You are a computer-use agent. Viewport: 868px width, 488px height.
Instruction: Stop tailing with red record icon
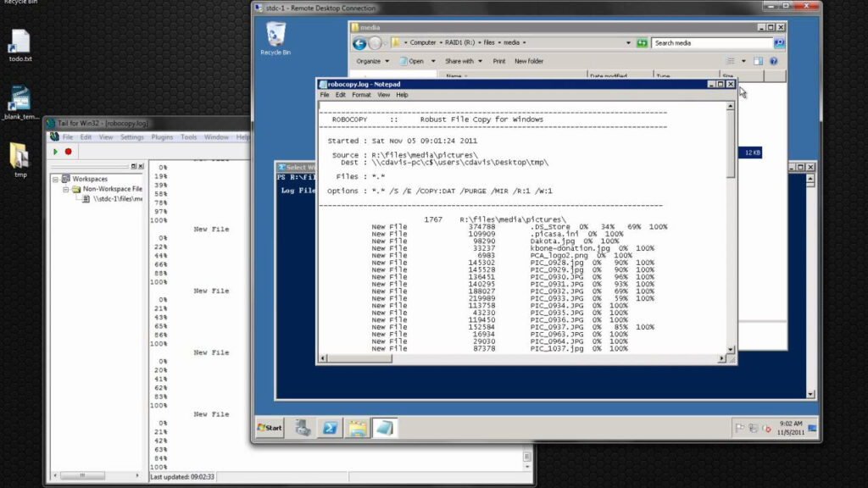[68, 152]
